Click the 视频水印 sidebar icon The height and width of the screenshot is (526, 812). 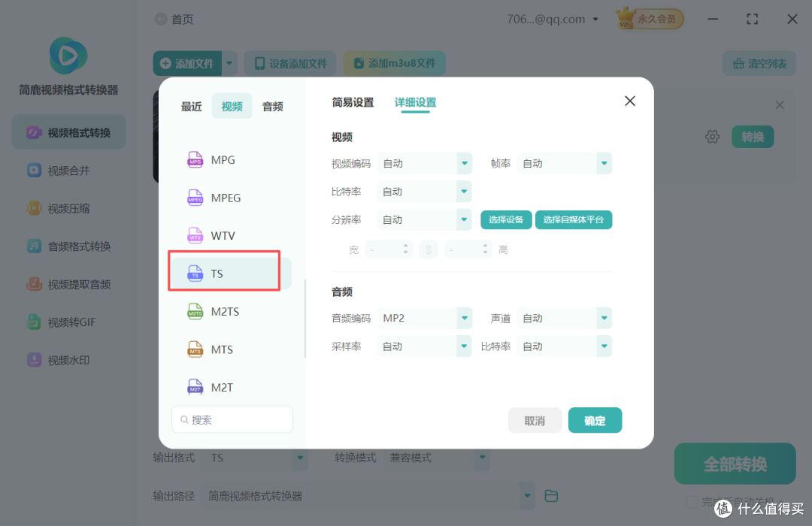[x=34, y=360]
